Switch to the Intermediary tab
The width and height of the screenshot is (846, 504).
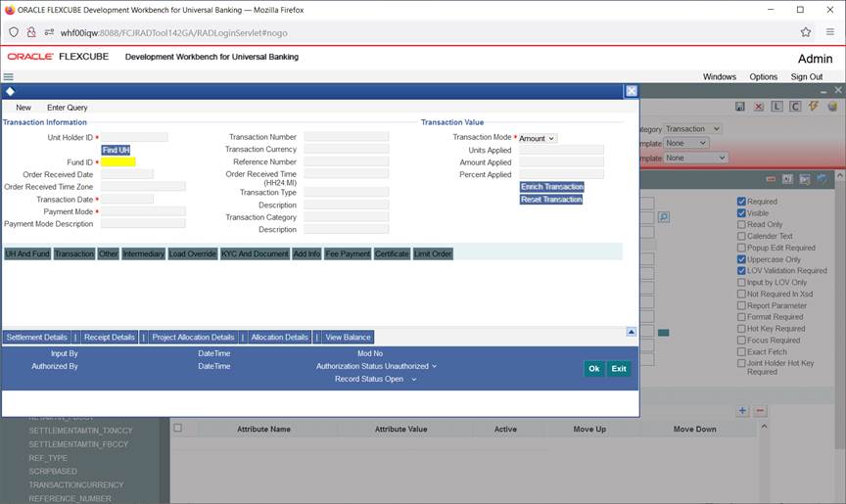point(143,253)
